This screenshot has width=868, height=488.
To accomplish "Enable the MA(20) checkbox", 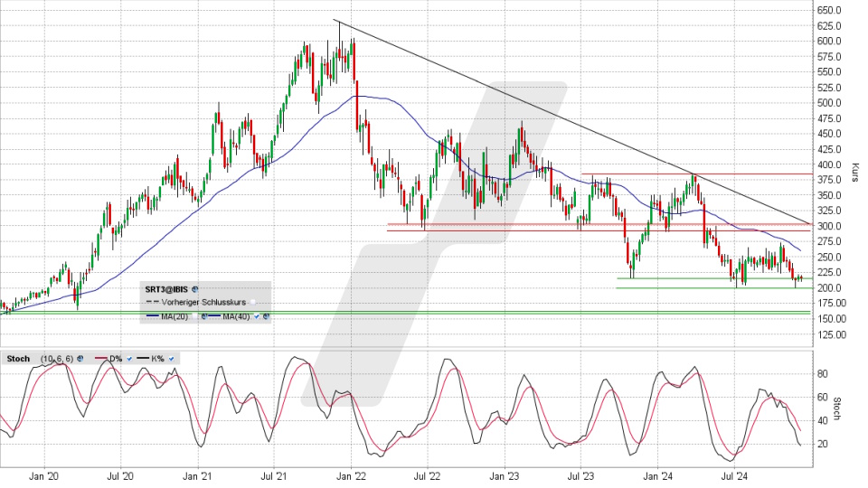I will [195, 316].
